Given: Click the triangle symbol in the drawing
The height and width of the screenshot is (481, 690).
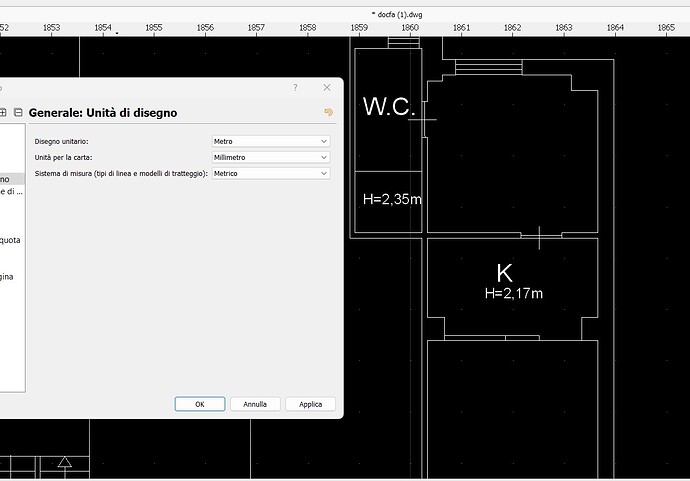Looking at the screenshot, I should 65,462.
